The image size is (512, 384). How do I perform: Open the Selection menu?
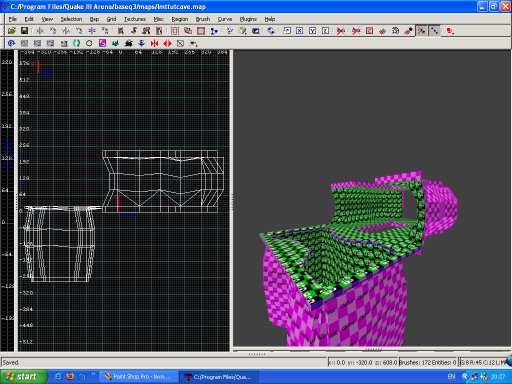(71, 19)
